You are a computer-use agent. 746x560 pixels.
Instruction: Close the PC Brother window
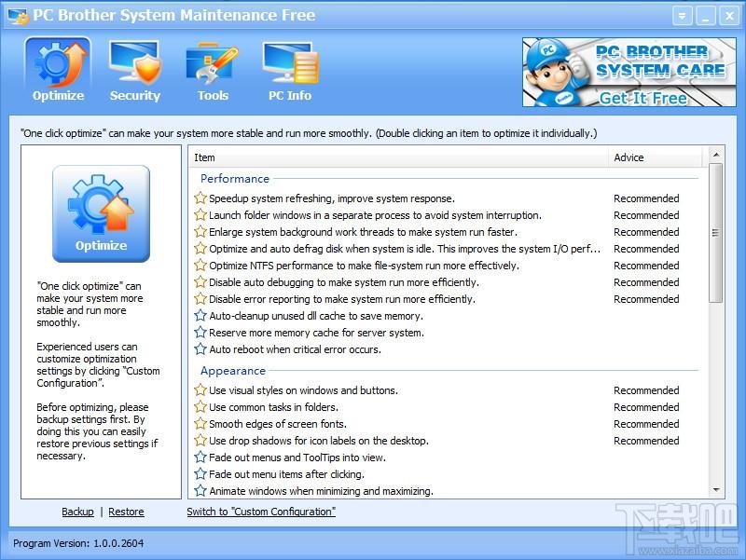729,17
